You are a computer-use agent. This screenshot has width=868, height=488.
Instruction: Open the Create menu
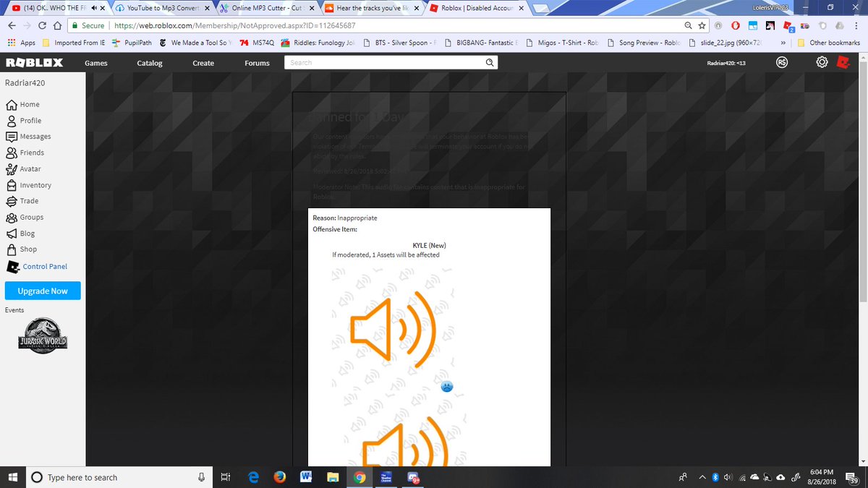tap(203, 63)
